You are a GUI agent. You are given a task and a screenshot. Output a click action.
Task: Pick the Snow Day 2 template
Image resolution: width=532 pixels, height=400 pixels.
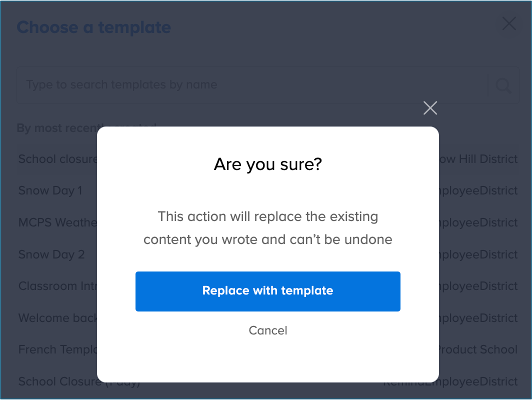tap(51, 254)
